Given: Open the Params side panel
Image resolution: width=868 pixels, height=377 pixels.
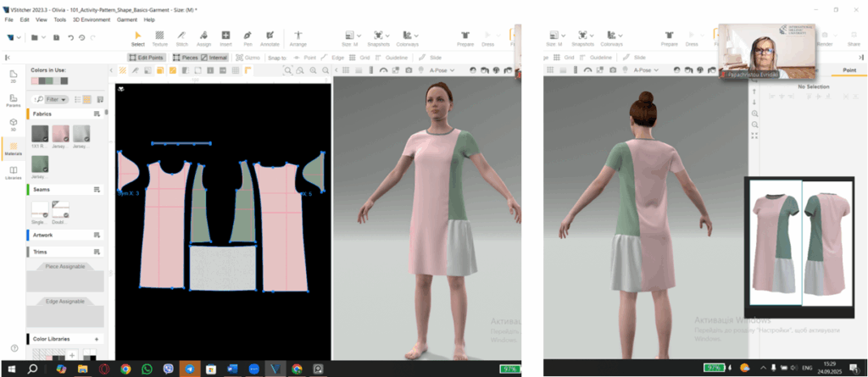Looking at the screenshot, I should (14, 100).
